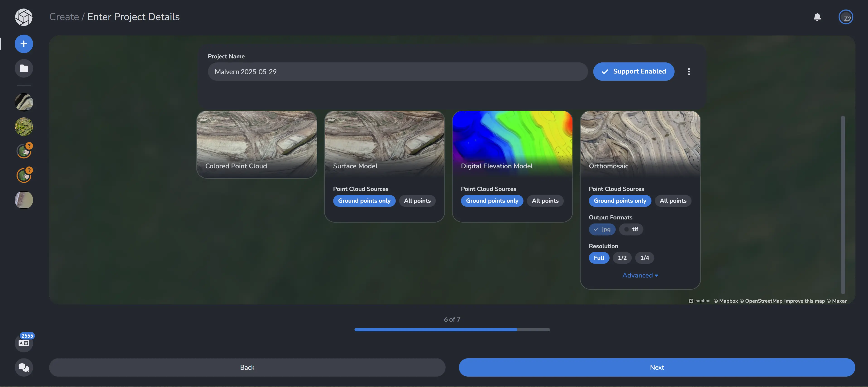Click the Project Name input field
This screenshot has height=387, width=868.
pyautogui.click(x=398, y=72)
